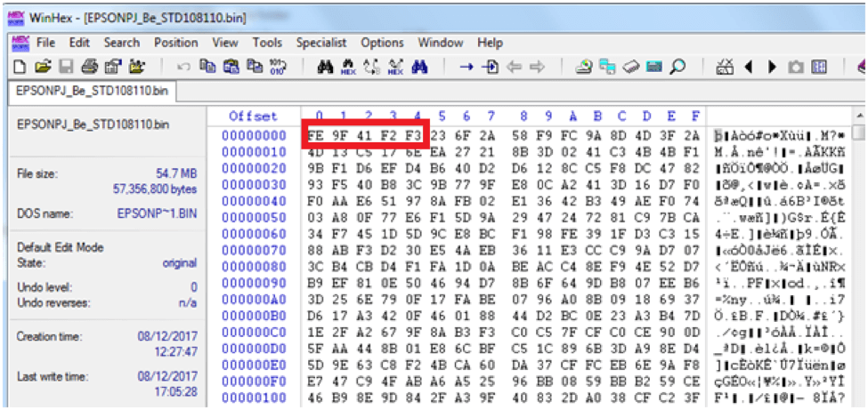
Task: Open the Specialist menu
Action: point(321,43)
